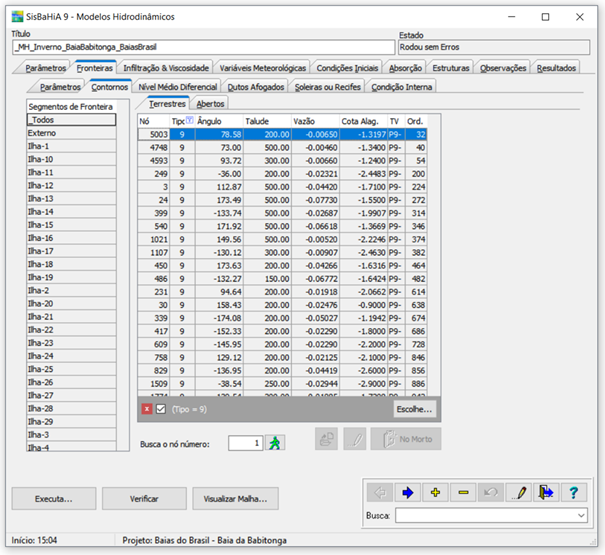
Task: Click the Vazão column header
Action: click(x=315, y=121)
